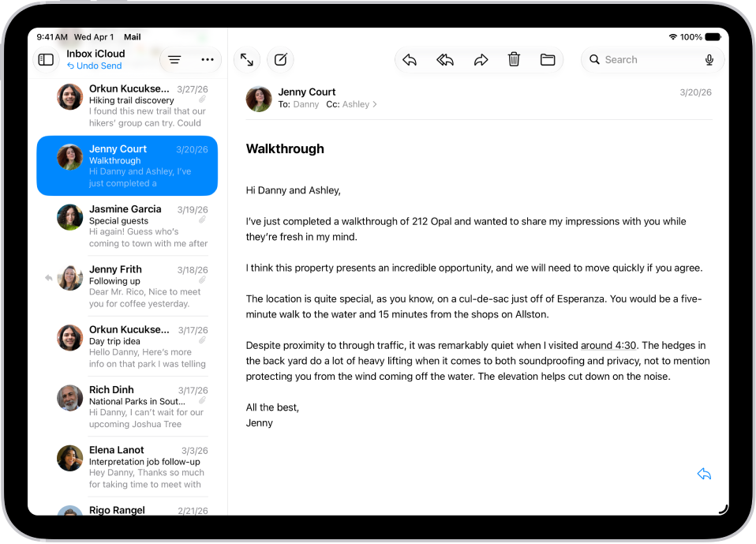Click paperclip on Following up email
This screenshot has height=544, width=756.
203,280
